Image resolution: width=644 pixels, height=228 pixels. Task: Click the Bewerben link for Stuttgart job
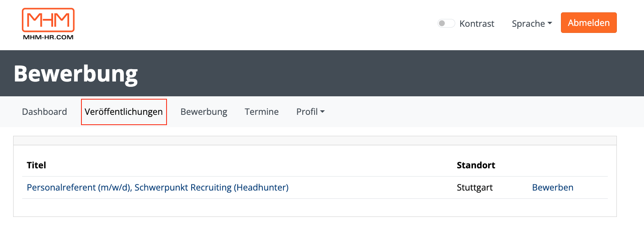tap(553, 188)
